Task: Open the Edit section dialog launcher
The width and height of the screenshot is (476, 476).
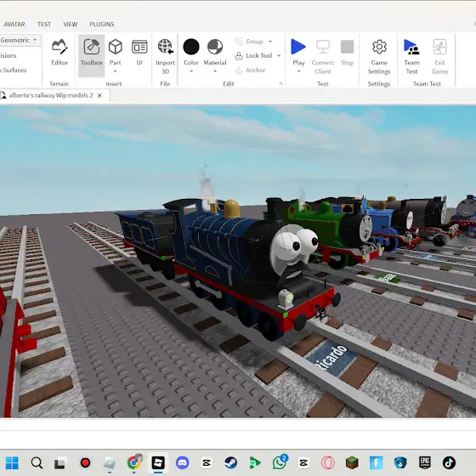Action: coord(281,83)
